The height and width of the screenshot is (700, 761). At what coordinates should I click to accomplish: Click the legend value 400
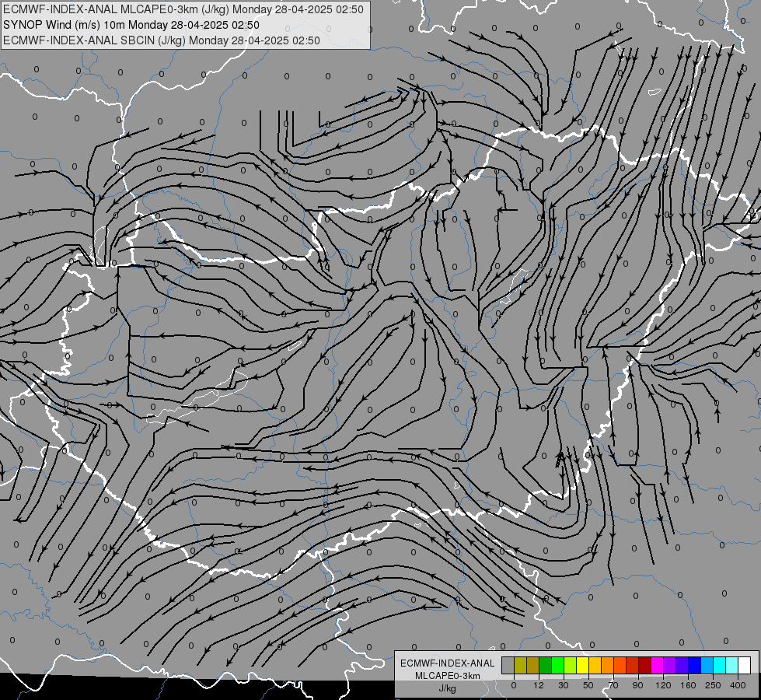point(738,685)
